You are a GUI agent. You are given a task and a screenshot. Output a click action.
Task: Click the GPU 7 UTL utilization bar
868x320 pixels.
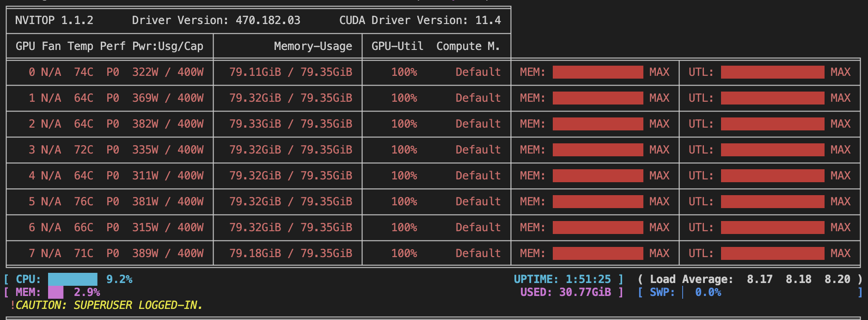772,253
